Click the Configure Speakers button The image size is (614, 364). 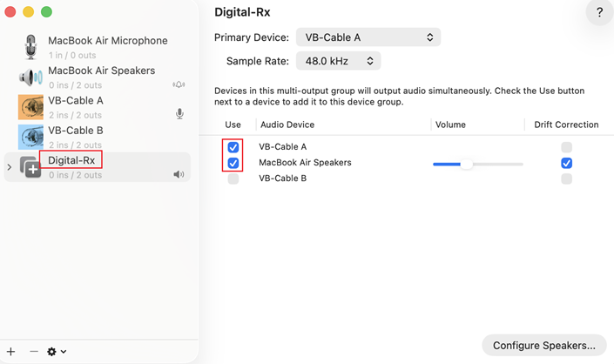544,345
